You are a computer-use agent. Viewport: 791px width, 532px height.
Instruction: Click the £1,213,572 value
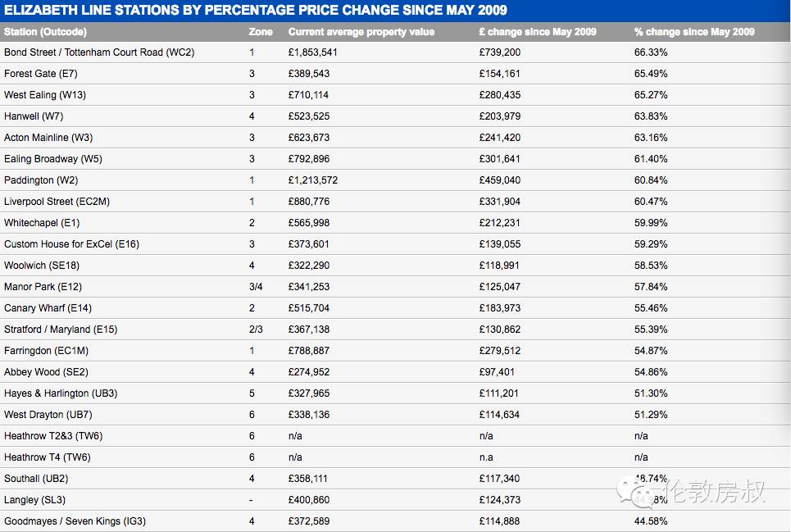click(x=313, y=180)
